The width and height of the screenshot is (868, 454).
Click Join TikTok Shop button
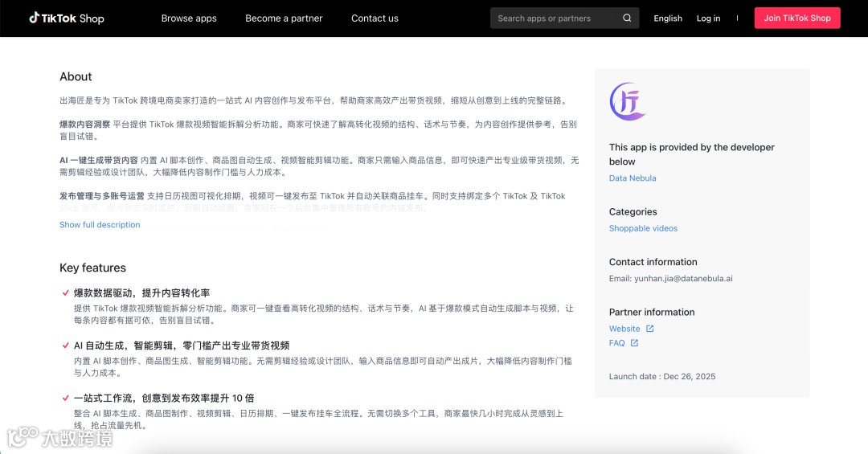pyautogui.click(x=797, y=18)
